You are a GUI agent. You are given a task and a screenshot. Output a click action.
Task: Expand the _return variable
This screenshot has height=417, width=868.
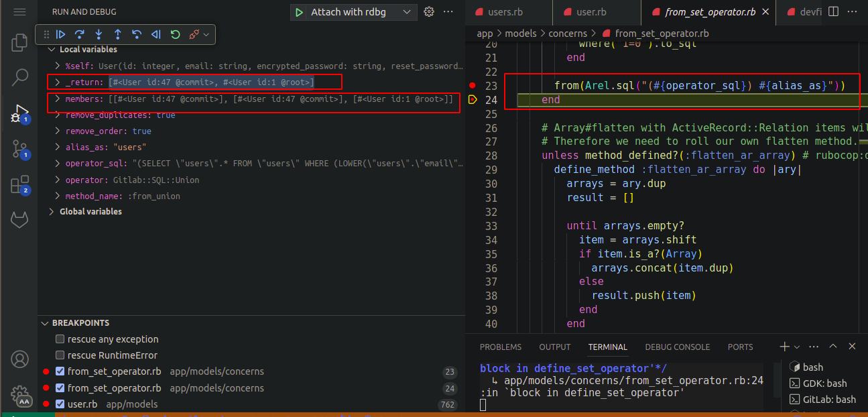click(58, 82)
